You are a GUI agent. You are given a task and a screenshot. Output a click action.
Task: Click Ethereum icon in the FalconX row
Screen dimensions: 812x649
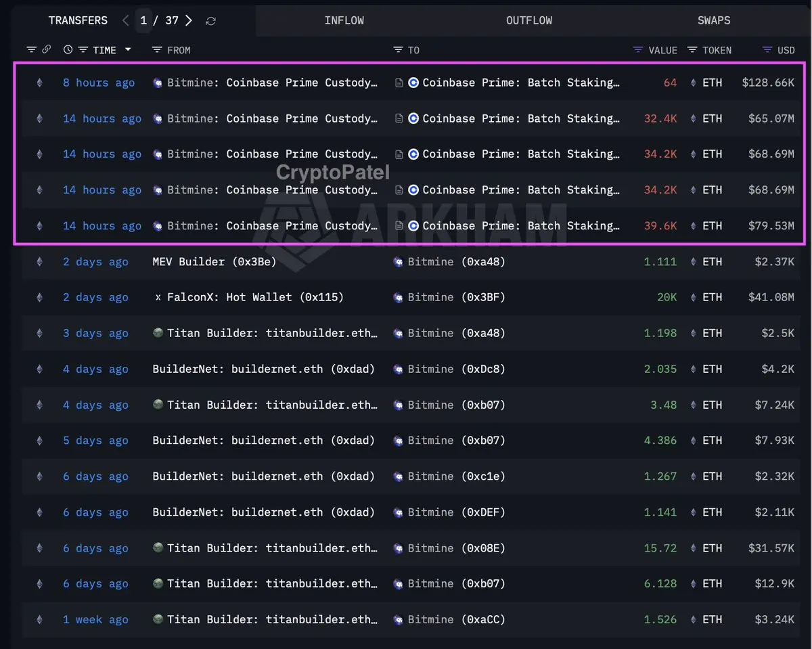click(x=39, y=297)
